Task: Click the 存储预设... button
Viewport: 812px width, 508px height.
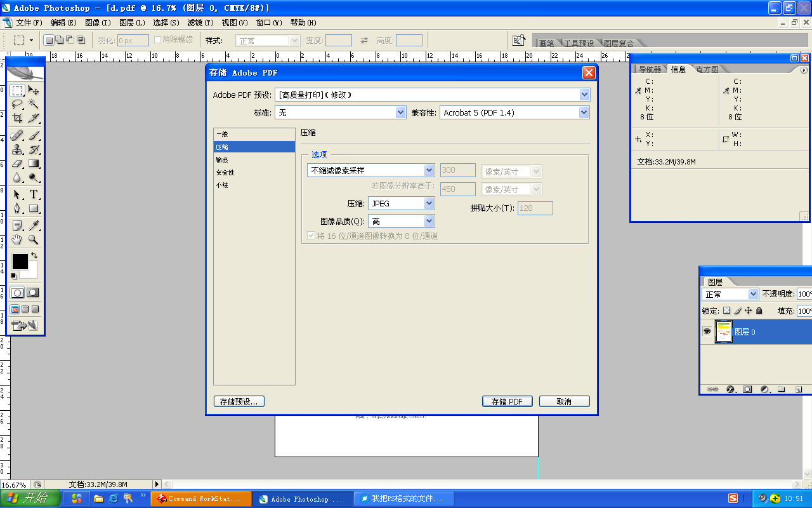Action: coord(239,401)
